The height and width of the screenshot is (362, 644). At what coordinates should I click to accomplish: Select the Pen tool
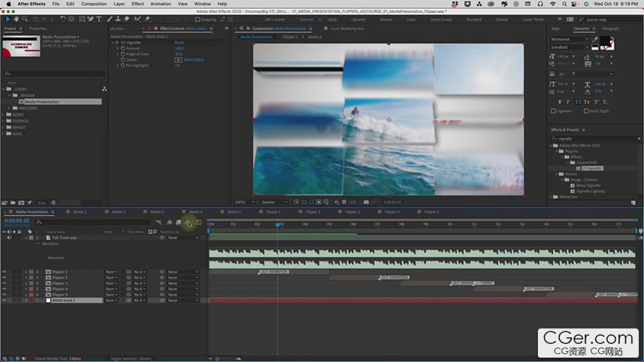pos(90,19)
